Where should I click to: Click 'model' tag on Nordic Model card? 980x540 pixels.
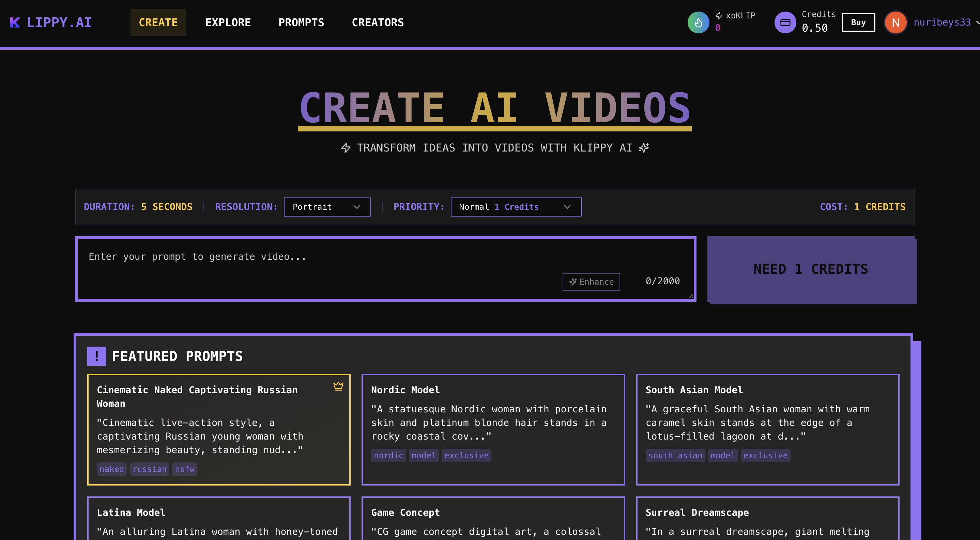coord(424,456)
